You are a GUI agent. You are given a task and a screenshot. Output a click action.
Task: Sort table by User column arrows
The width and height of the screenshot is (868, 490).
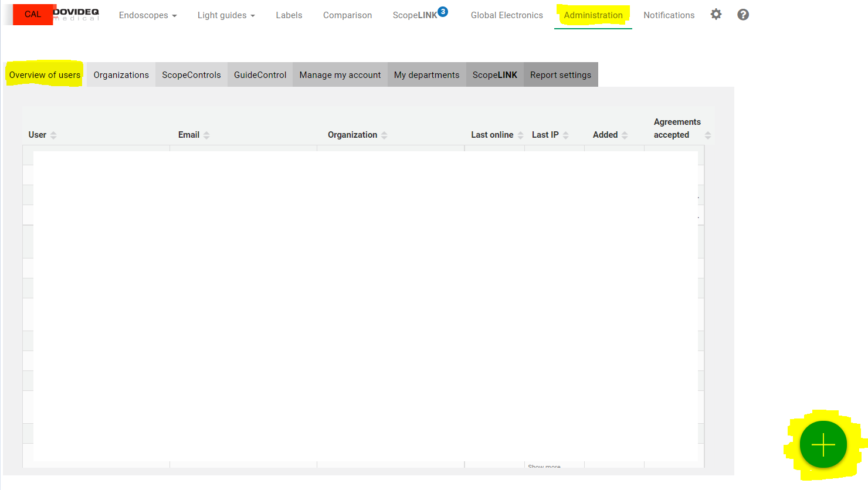pos(53,135)
